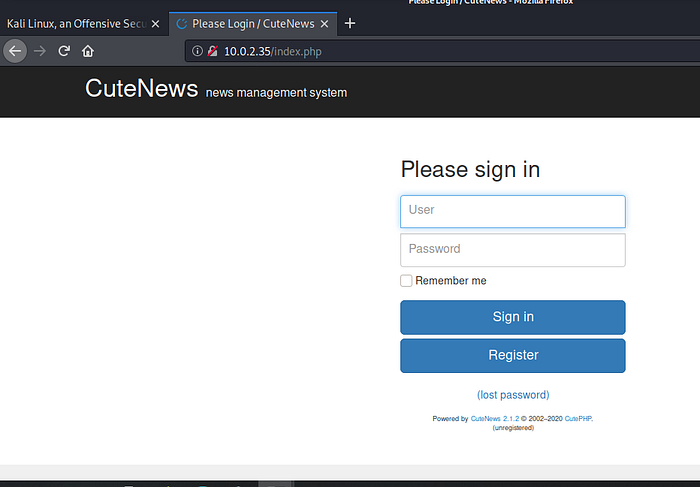Focus the Password input field
Image resolution: width=700 pixels, height=487 pixels.
pyautogui.click(x=513, y=250)
